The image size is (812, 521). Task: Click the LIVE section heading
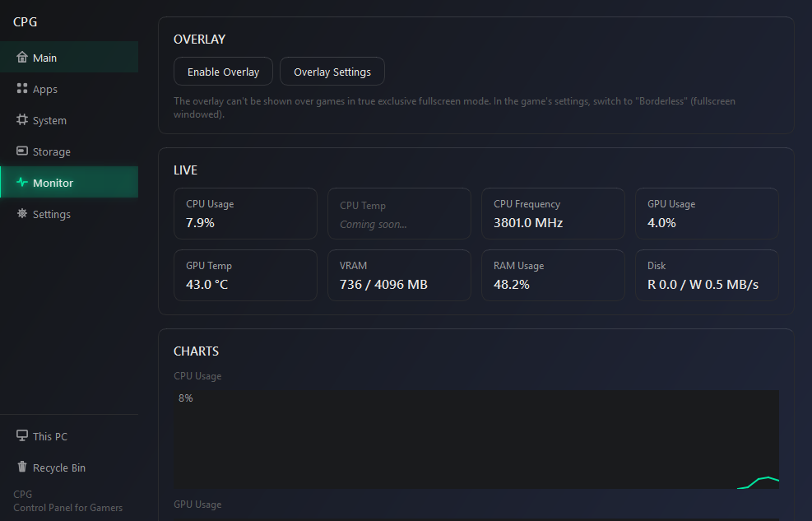click(x=185, y=170)
